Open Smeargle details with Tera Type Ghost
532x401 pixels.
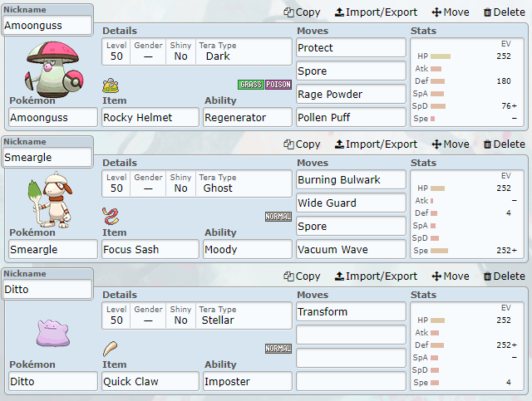197,183
